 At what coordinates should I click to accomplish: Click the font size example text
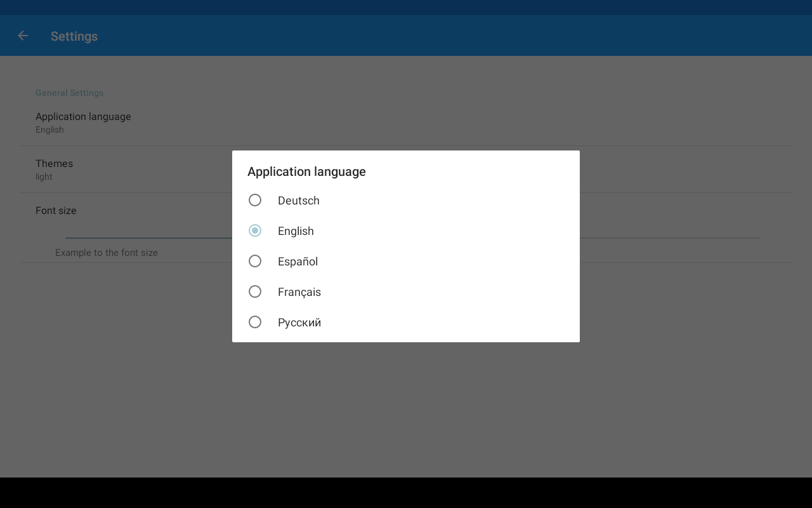click(107, 253)
